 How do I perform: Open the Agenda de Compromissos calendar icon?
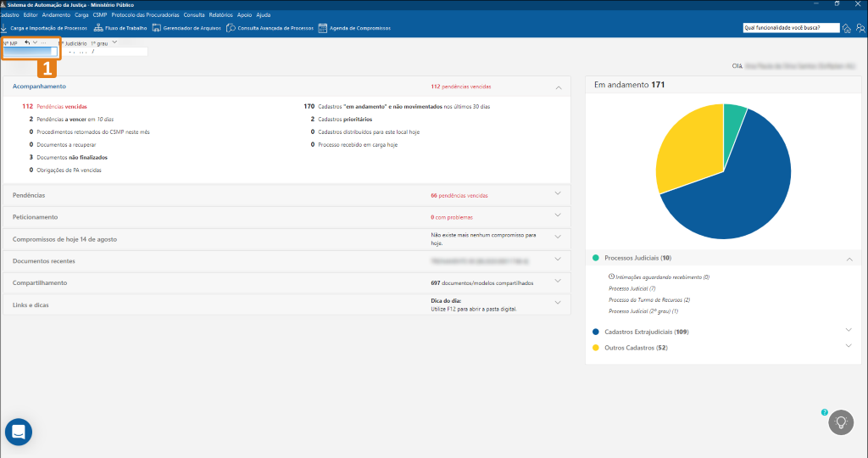[322, 28]
